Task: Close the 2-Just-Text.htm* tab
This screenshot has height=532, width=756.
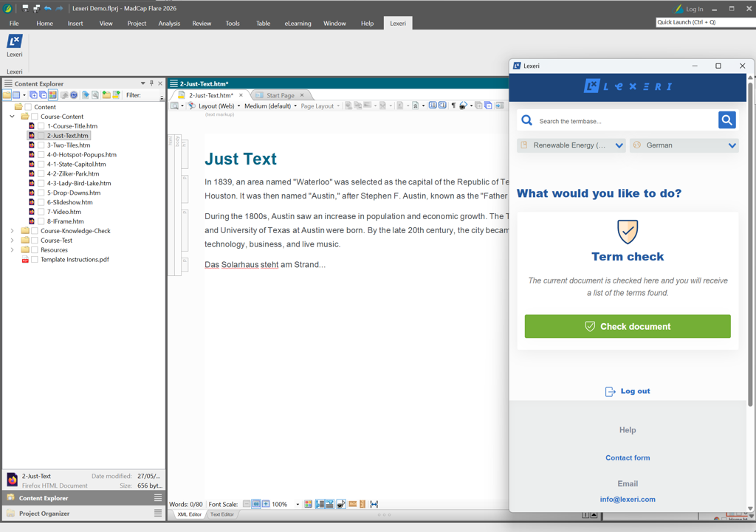Action: (x=241, y=95)
